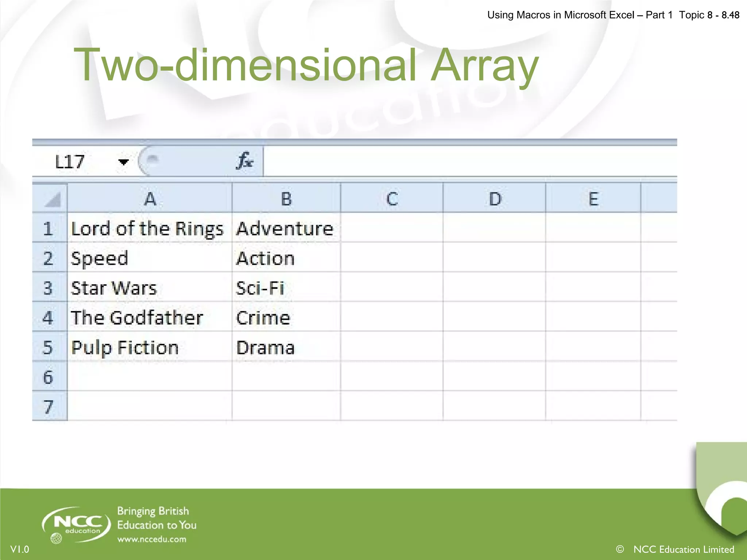Select row 7 header
The image size is (747, 560).
tap(50, 406)
